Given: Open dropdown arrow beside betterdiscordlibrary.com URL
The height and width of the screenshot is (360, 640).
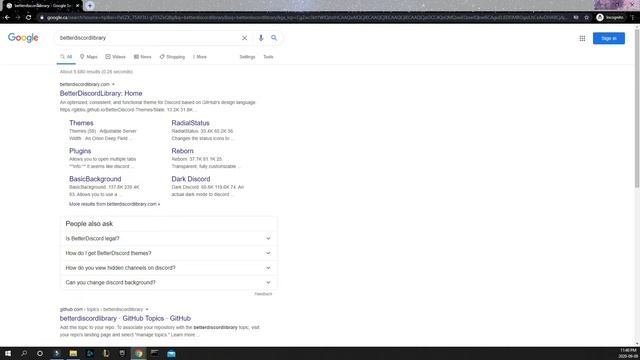Looking at the screenshot, I should tap(113, 84).
